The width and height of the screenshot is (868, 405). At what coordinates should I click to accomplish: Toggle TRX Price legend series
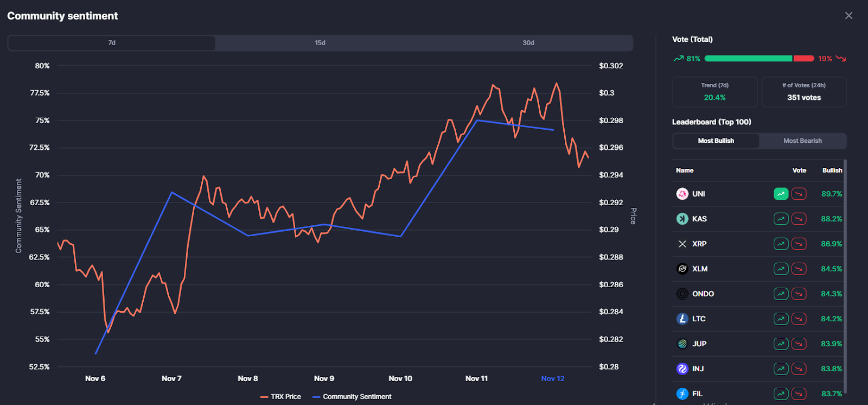tap(280, 397)
